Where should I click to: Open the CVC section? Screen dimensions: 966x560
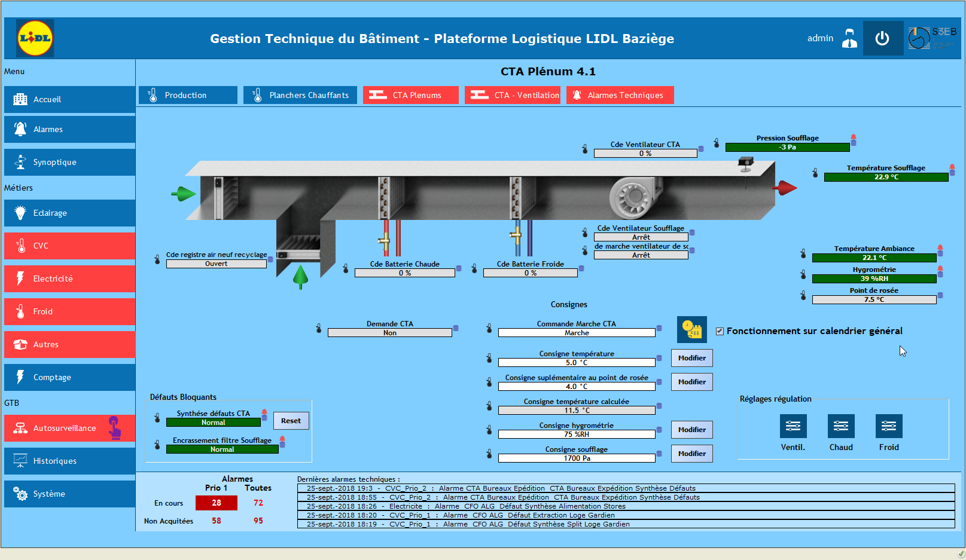(x=69, y=246)
